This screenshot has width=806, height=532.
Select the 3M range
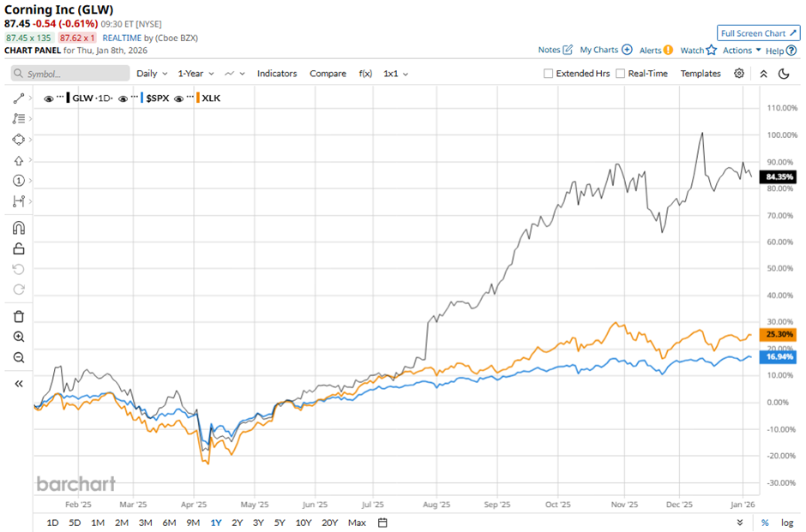point(146,523)
